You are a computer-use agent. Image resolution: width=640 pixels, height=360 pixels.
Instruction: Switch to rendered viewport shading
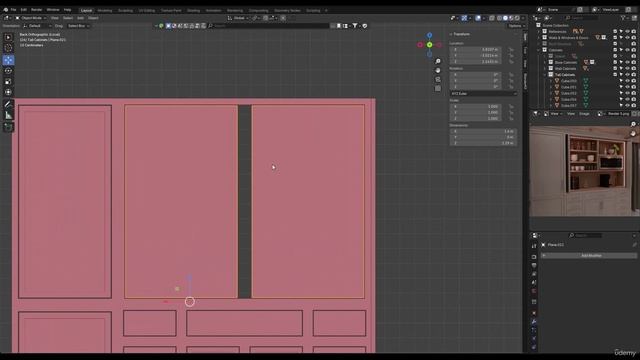[517, 18]
